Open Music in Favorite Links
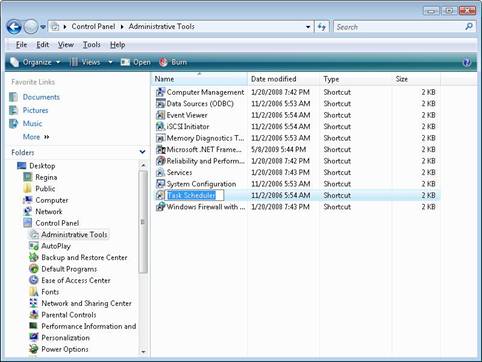 point(32,124)
